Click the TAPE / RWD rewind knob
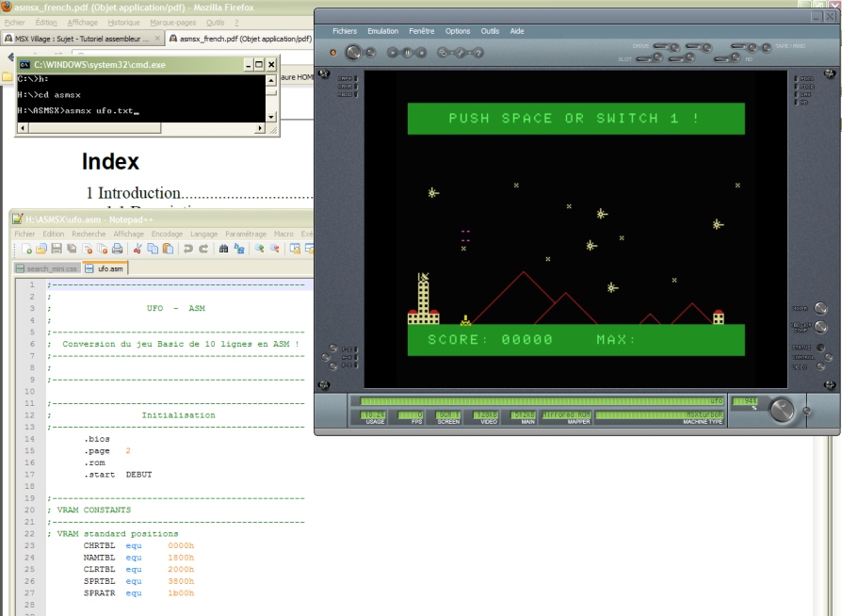Screen dimensions: 842x616 (767, 48)
